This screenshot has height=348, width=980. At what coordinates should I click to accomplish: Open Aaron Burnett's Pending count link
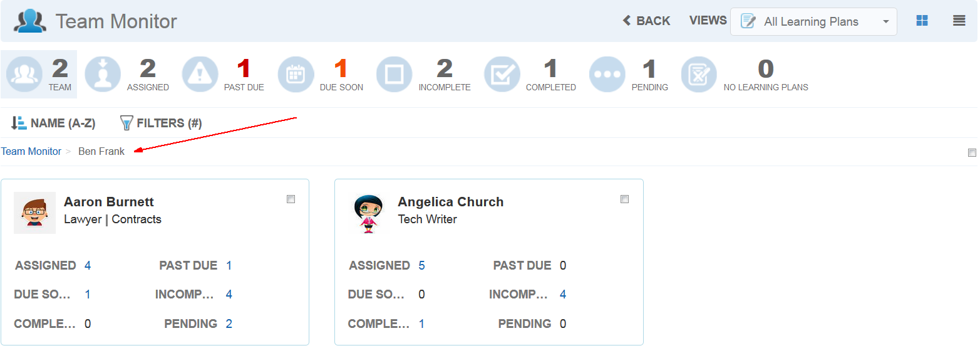coord(229,324)
